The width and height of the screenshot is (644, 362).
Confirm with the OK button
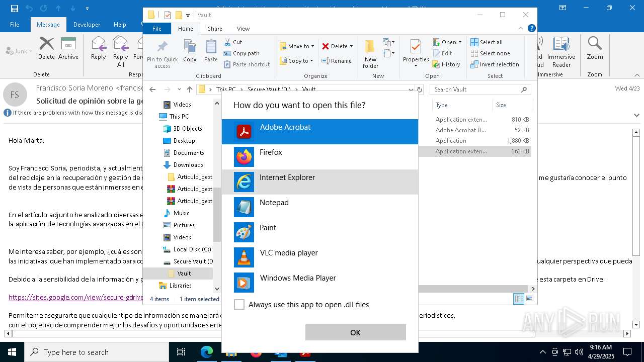(355, 332)
